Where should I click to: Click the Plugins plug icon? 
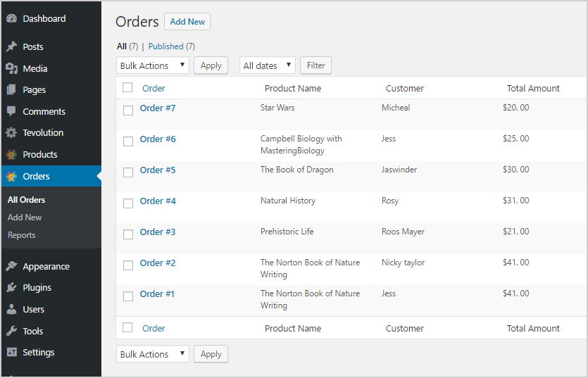[12, 287]
